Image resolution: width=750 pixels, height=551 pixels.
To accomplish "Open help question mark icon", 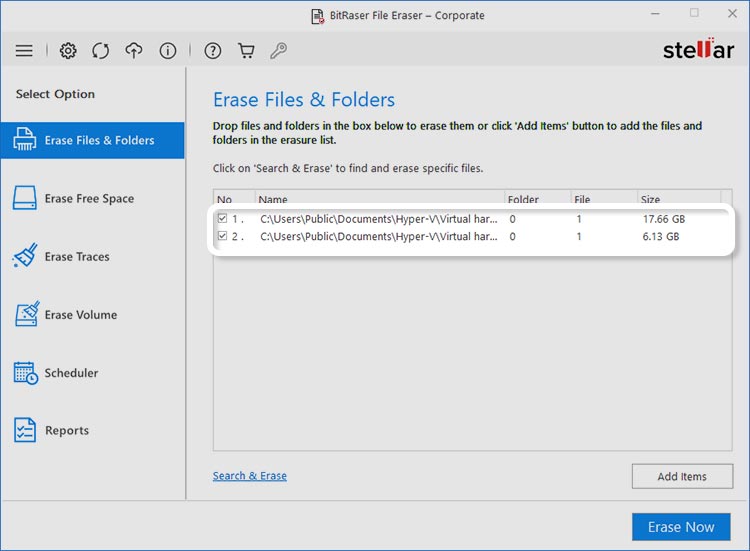I will point(213,50).
